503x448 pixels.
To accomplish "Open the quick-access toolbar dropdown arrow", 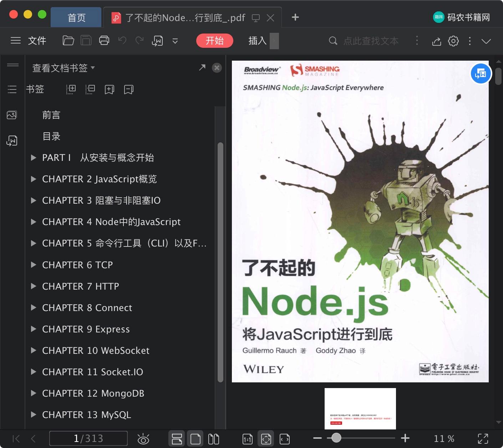I will (x=175, y=41).
